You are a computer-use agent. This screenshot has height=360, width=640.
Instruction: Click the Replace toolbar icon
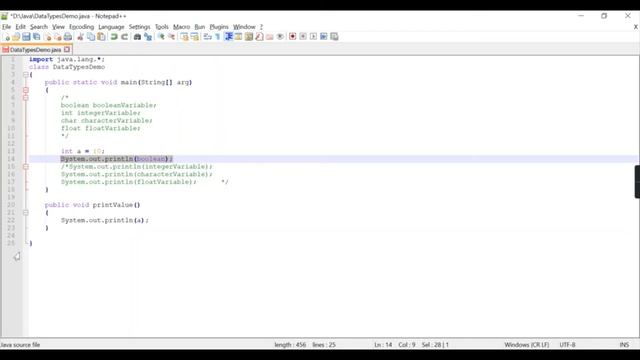(148, 37)
